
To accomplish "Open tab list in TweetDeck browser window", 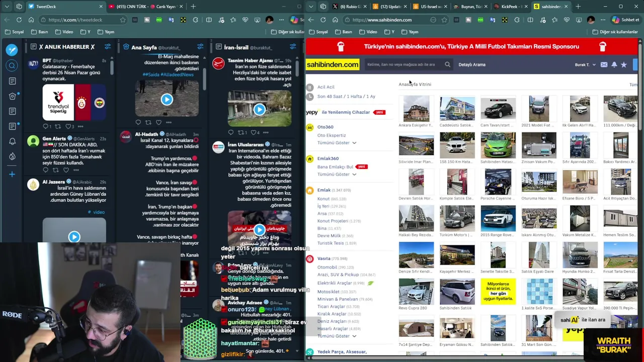I will [7, 7].
